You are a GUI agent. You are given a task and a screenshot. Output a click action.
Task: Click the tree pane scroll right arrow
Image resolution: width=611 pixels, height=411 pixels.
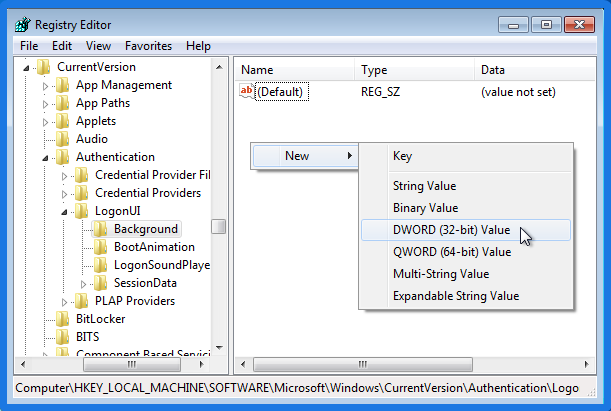point(201,365)
